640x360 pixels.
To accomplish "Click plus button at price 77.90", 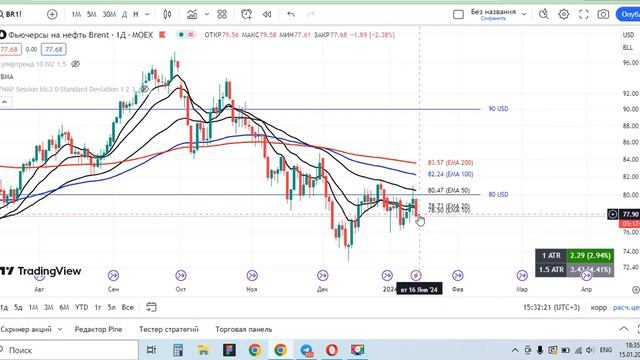I will tap(612, 214).
